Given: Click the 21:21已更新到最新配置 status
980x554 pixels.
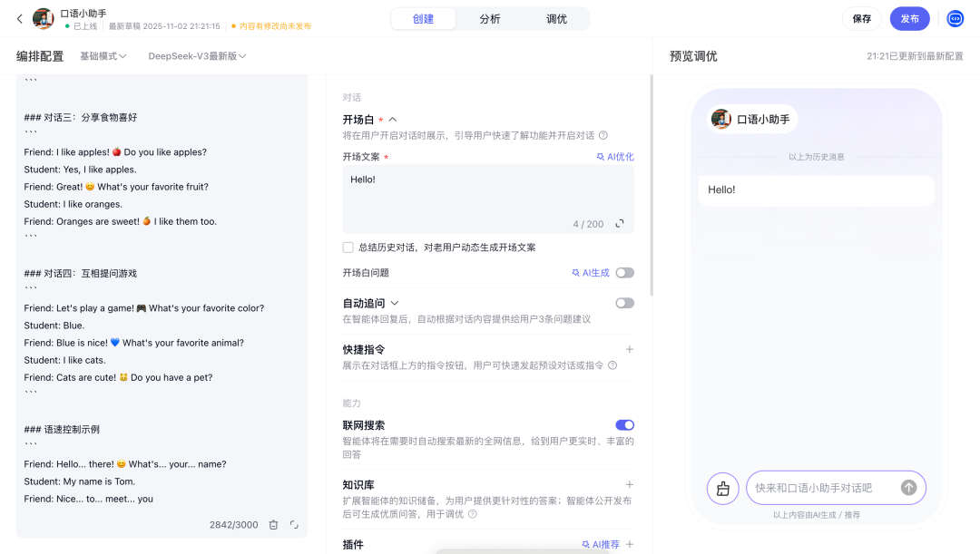Looking at the screenshot, I should pyautogui.click(x=915, y=56).
